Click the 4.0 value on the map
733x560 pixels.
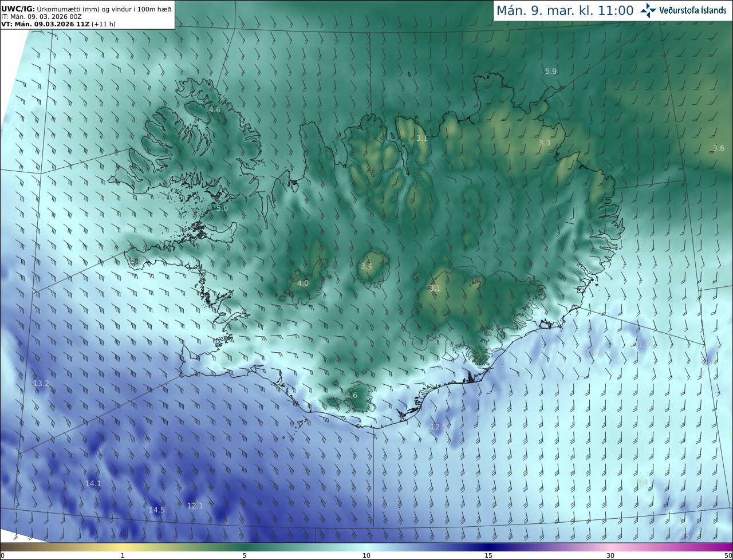click(x=303, y=283)
